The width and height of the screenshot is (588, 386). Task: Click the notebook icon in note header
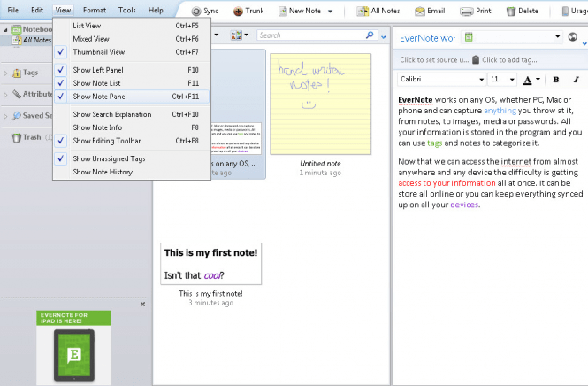point(469,37)
